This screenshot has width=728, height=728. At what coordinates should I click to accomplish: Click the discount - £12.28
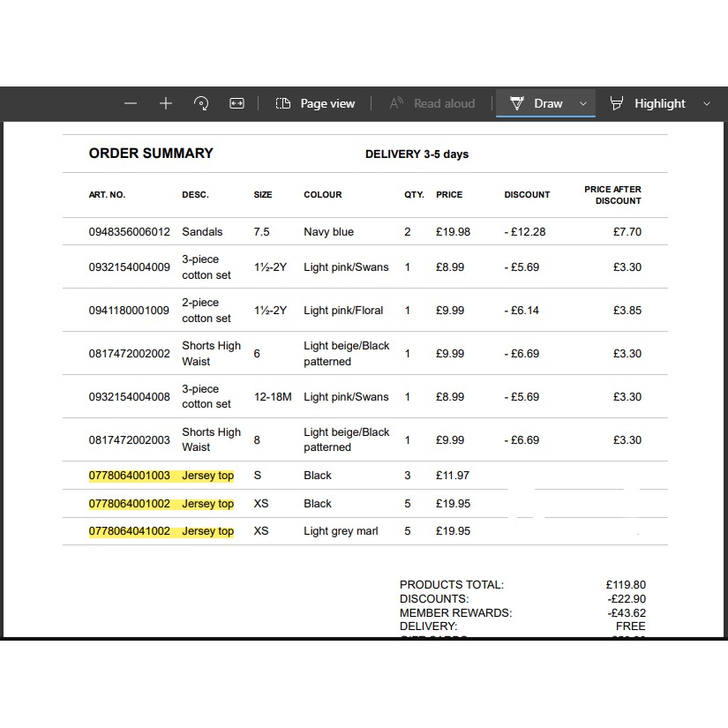click(x=525, y=232)
